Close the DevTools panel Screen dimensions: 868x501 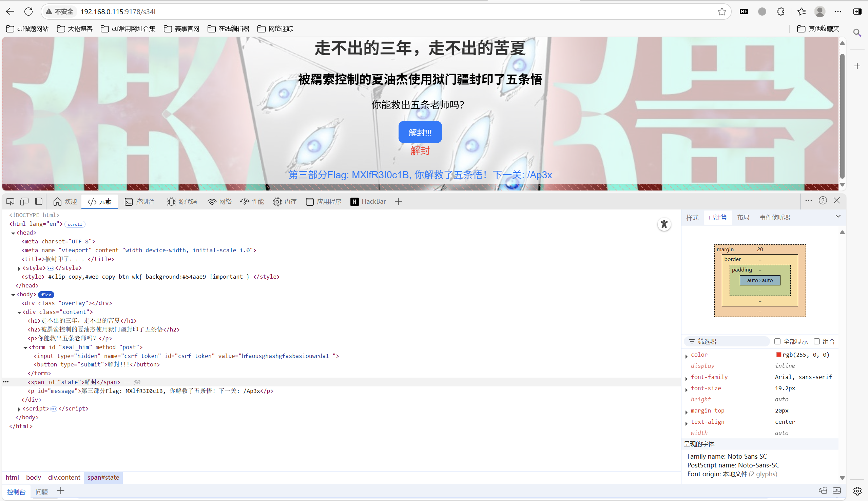point(837,201)
